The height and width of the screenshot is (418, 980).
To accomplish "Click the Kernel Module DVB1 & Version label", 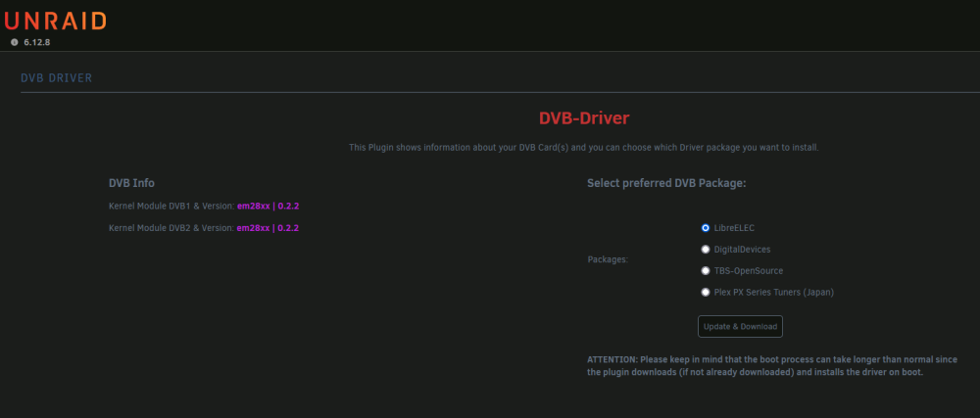I will pyautogui.click(x=171, y=206).
